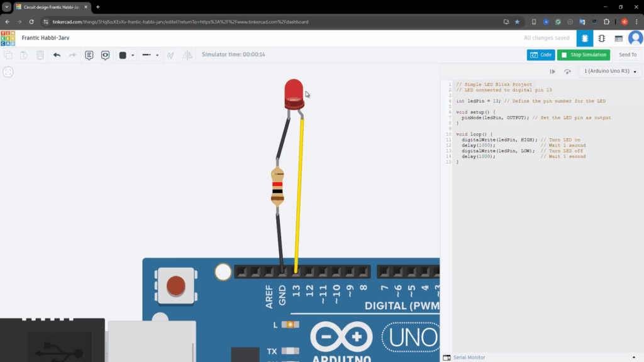The image size is (644, 362).
Task: Click the Copy icon in the toolbar
Action: coord(8,55)
